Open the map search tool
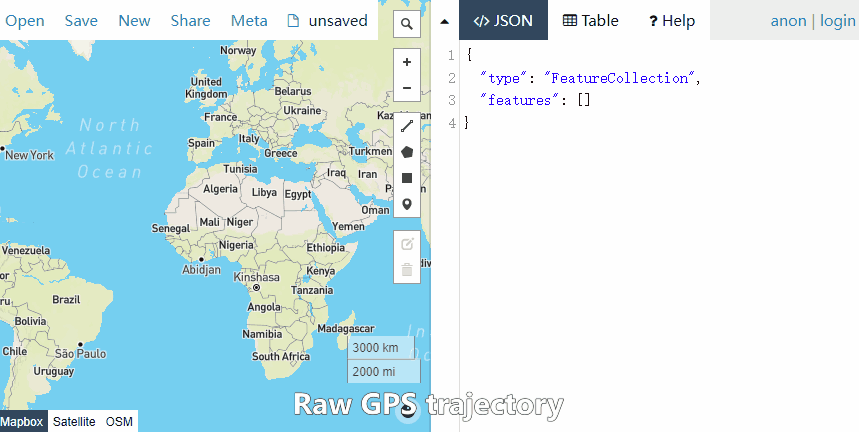 pyautogui.click(x=406, y=24)
